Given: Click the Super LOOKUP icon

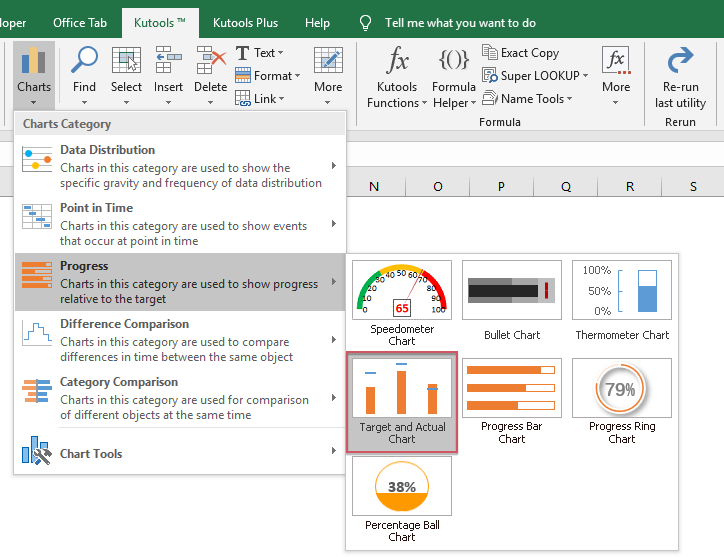Looking at the screenshot, I should click(x=489, y=75).
